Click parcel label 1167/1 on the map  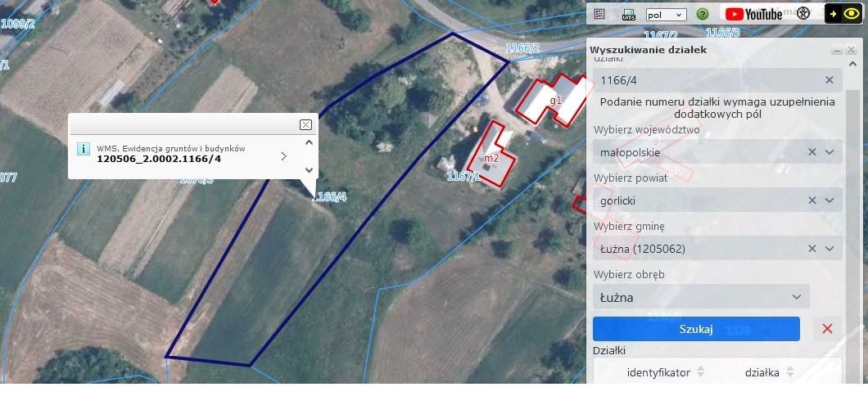click(x=464, y=176)
